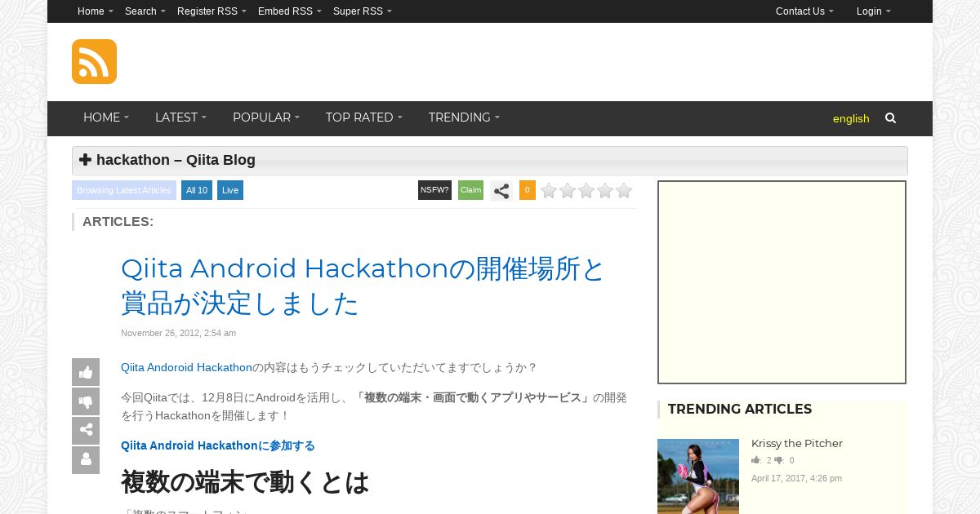Rate the feed two stars

pyautogui.click(x=568, y=191)
